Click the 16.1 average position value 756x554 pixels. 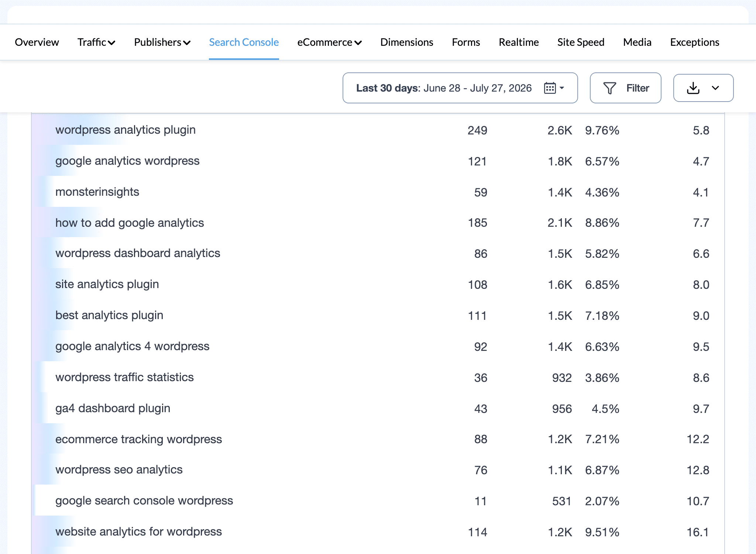coord(698,532)
